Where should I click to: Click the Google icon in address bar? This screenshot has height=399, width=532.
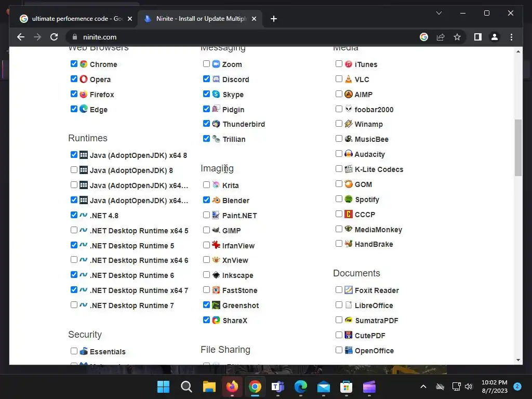coord(424,37)
